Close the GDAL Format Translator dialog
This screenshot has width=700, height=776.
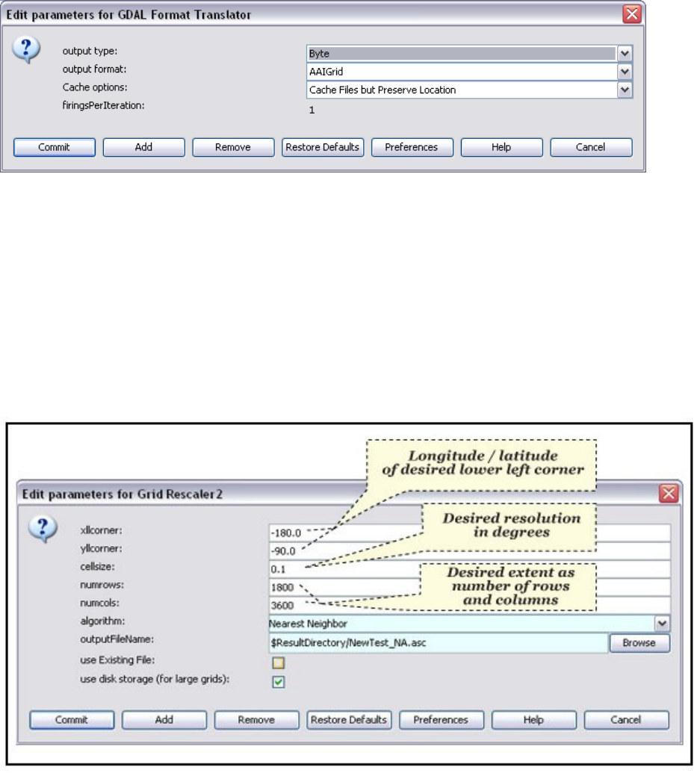(x=632, y=14)
